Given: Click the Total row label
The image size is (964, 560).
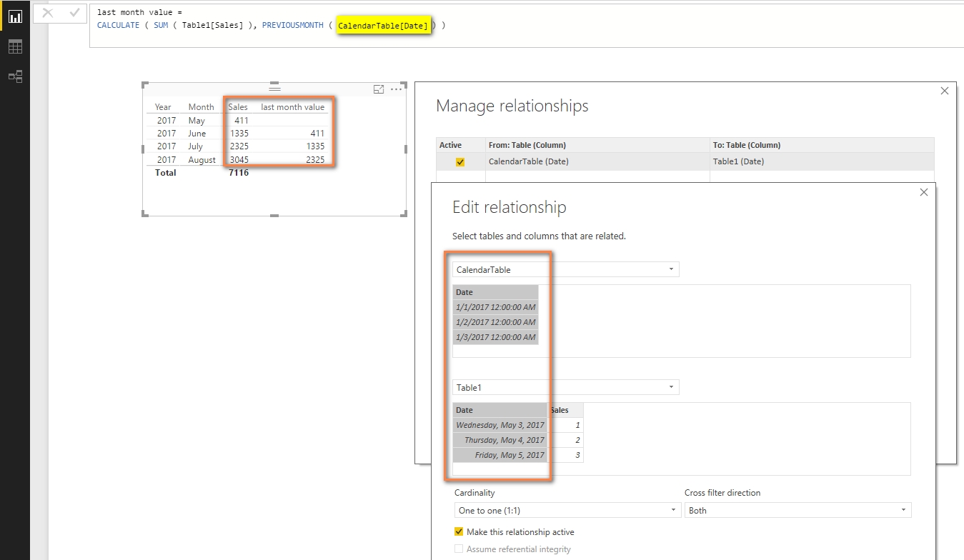Looking at the screenshot, I should (x=165, y=173).
